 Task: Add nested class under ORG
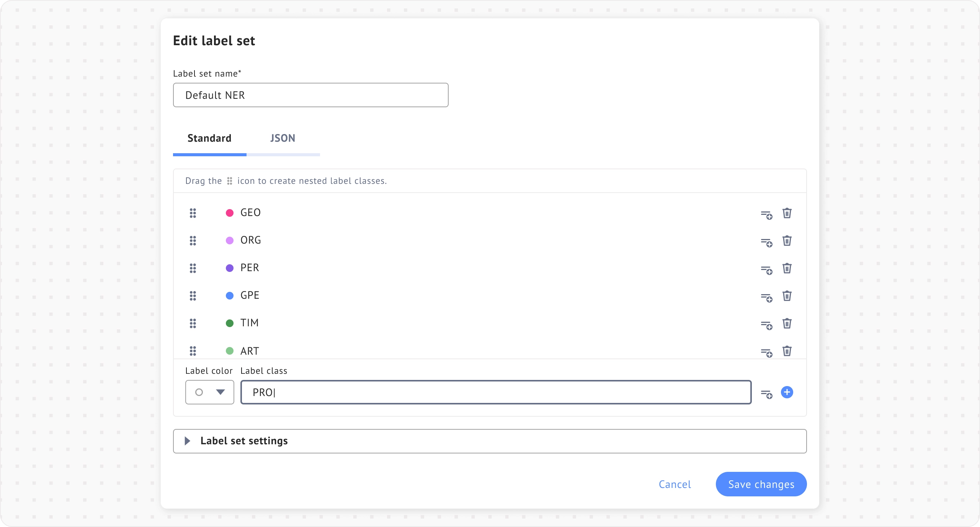tap(766, 242)
